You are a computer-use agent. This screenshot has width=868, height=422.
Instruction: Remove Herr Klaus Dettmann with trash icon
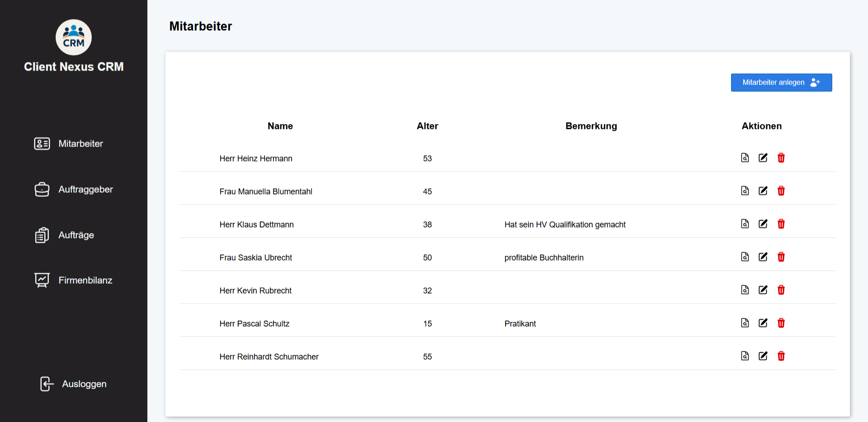pos(781,224)
